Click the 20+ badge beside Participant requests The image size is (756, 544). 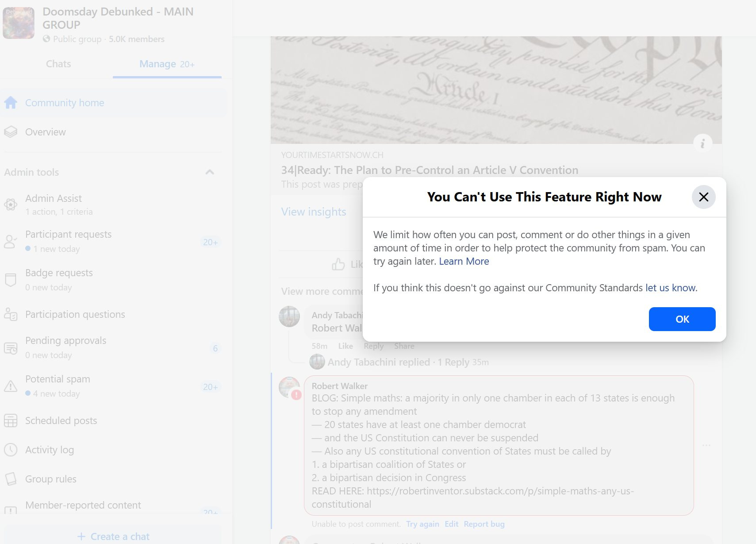tap(211, 242)
